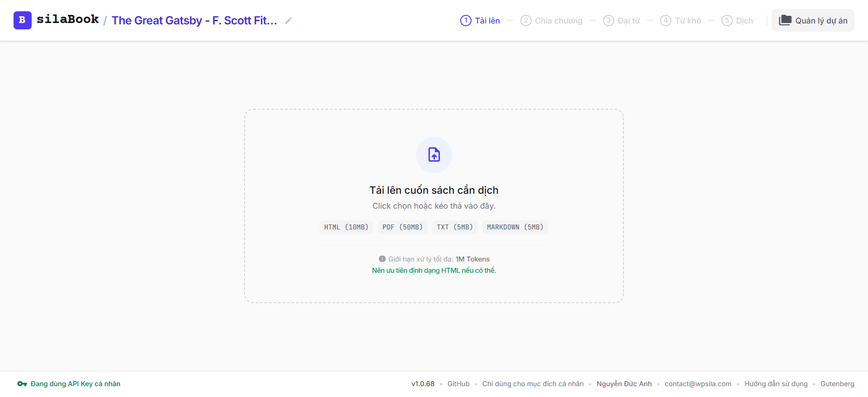Go to step 3 Đại từ

point(622,20)
